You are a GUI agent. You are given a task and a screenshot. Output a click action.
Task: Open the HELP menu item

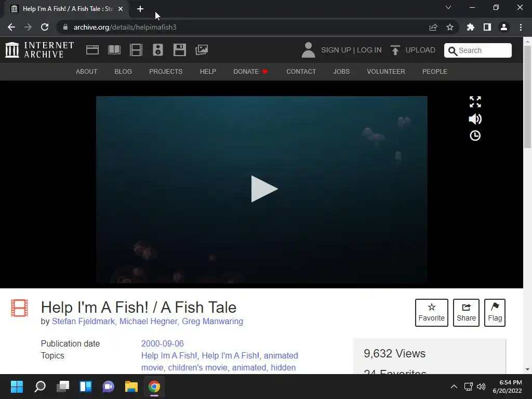click(208, 72)
